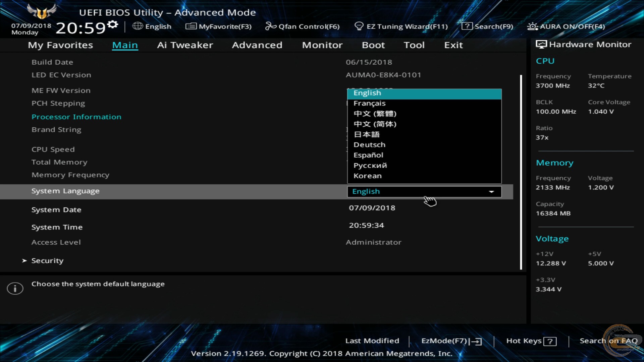This screenshot has height=362, width=644.
Task: Click the Brand String label
Action: tap(56, 130)
